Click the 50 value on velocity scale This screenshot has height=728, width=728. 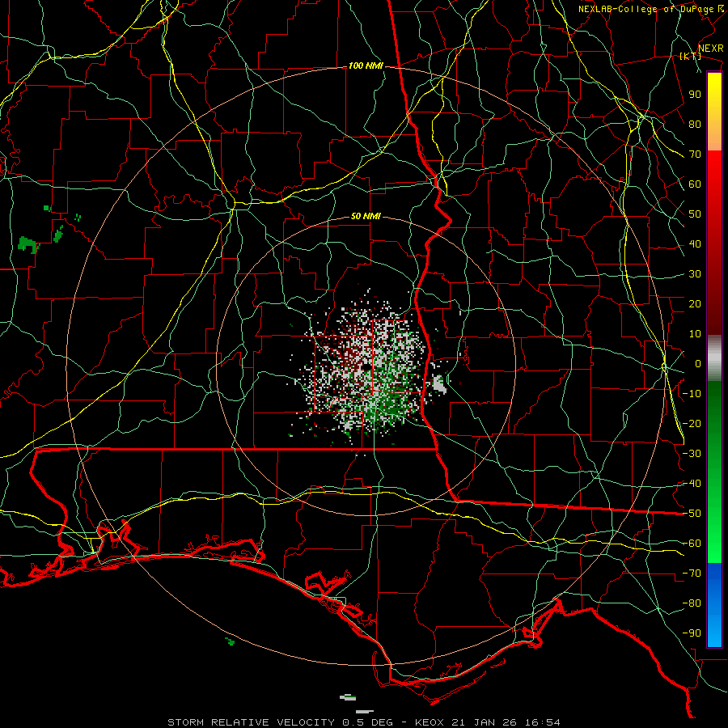[x=695, y=214]
